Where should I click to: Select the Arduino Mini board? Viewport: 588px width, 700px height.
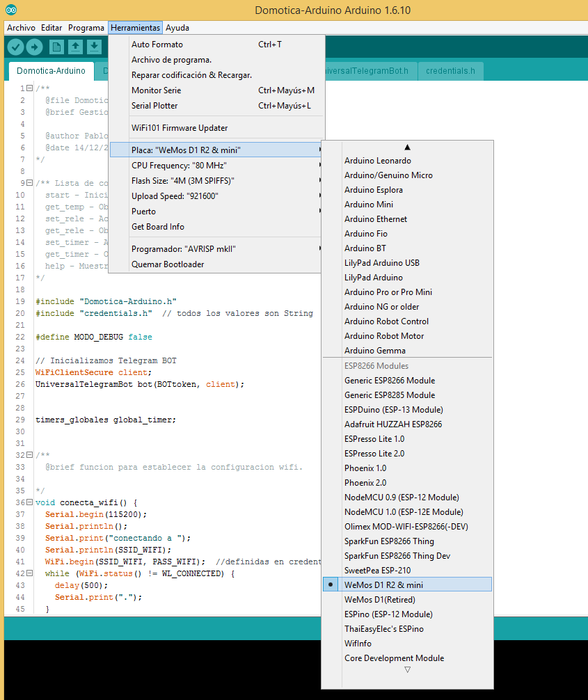point(407,205)
